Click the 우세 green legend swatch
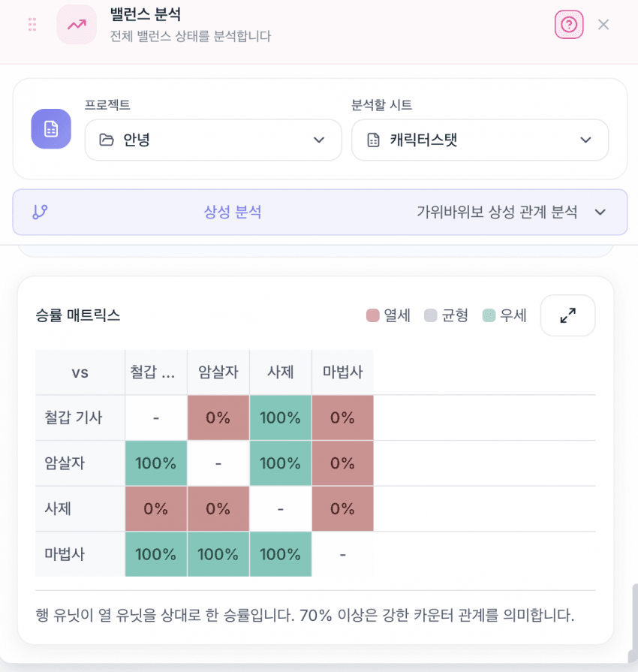 click(x=489, y=315)
